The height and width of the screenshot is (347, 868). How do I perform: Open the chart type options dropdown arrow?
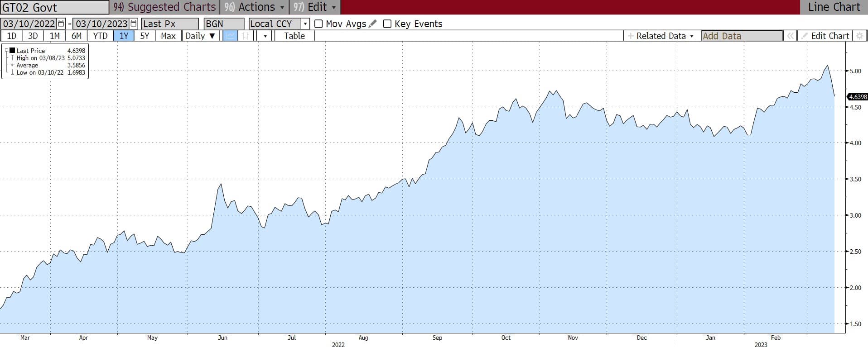(x=265, y=36)
